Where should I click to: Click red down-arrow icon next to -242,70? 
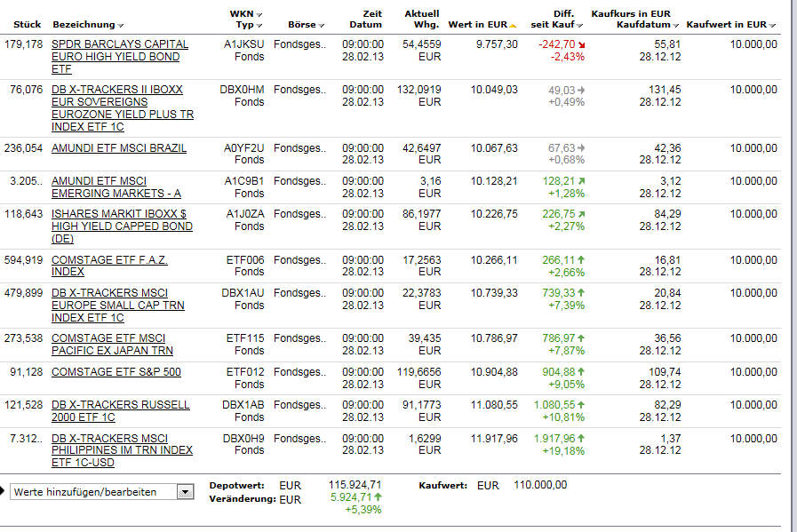581,45
